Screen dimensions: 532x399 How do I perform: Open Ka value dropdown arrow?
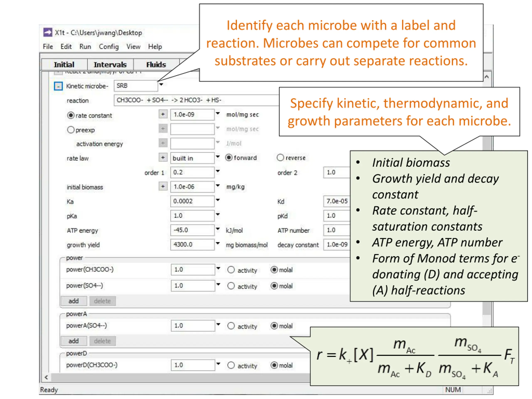pos(218,200)
